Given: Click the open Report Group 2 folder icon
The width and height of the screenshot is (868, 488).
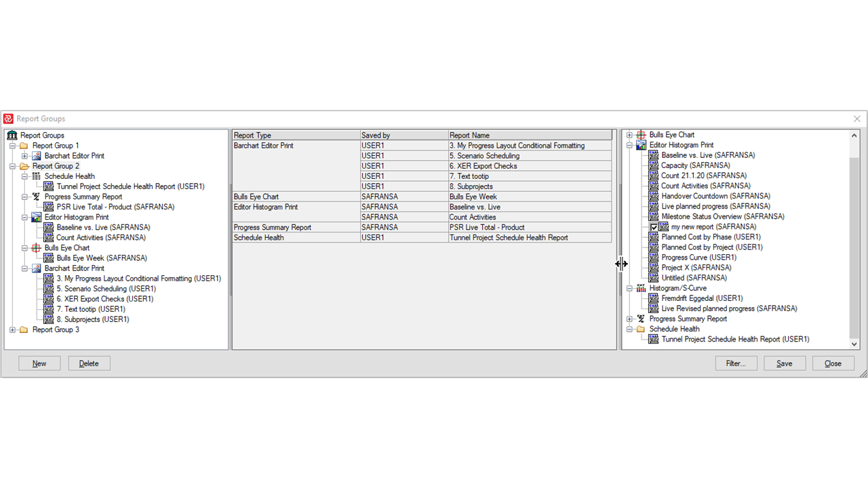Looking at the screenshot, I should 24,166.
